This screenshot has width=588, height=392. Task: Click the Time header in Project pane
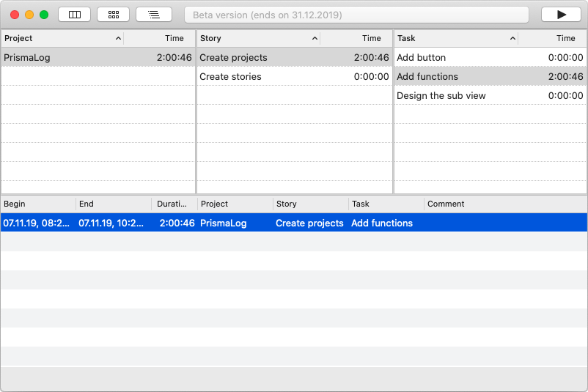[x=174, y=38]
